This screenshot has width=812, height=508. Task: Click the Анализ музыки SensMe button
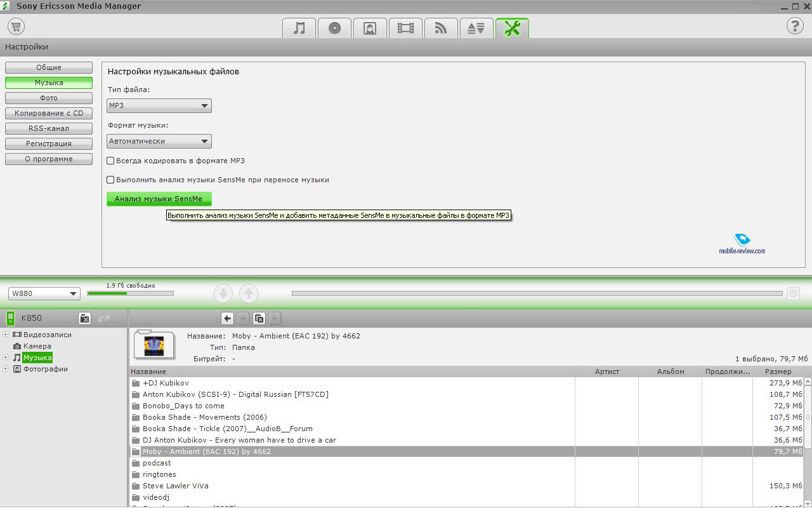click(159, 199)
